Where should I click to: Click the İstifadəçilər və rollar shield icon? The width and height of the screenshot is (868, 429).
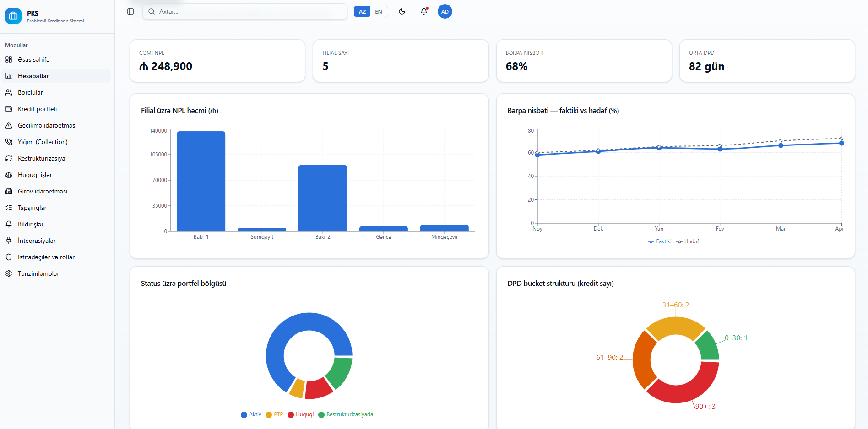pyautogui.click(x=9, y=257)
